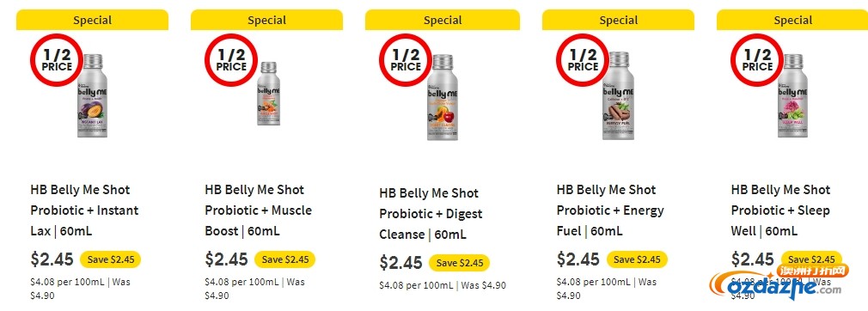Viewport: 868px width, 311px height.
Task: Open the Digest Cleanse bottle product image
Action: click(x=443, y=97)
